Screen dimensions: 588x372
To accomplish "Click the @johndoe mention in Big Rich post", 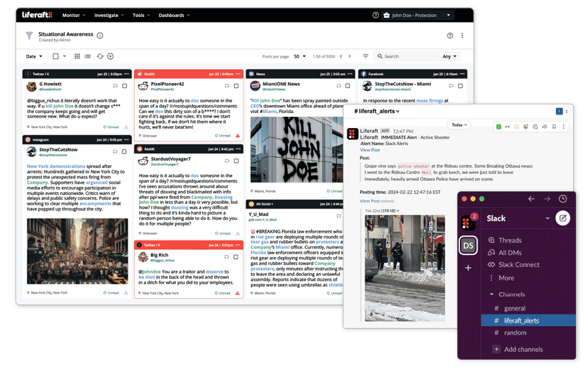I will (150, 272).
